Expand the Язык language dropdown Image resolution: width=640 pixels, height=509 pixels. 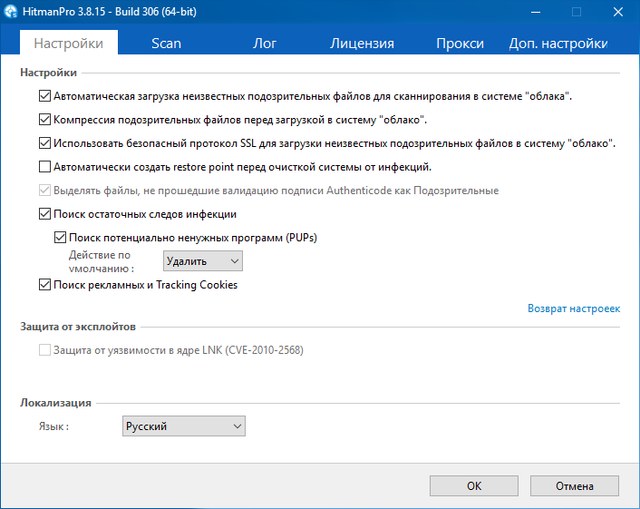point(183,427)
